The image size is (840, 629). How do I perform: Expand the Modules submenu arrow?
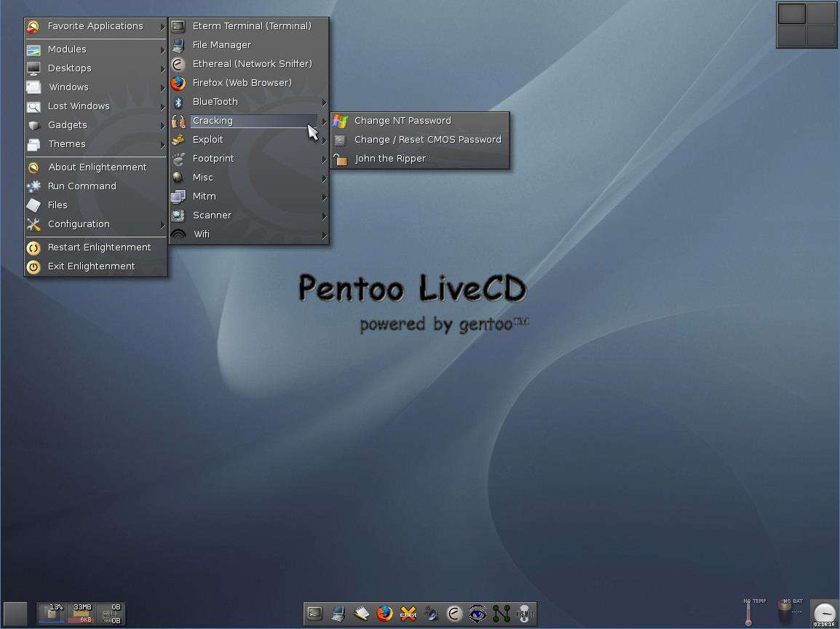coord(162,50)
